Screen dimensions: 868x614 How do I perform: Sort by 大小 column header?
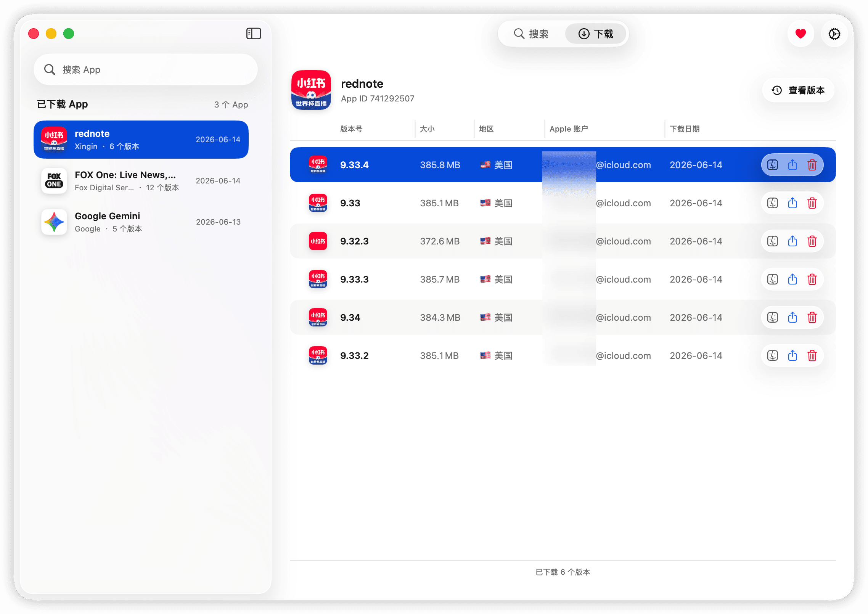click(427, 129)
